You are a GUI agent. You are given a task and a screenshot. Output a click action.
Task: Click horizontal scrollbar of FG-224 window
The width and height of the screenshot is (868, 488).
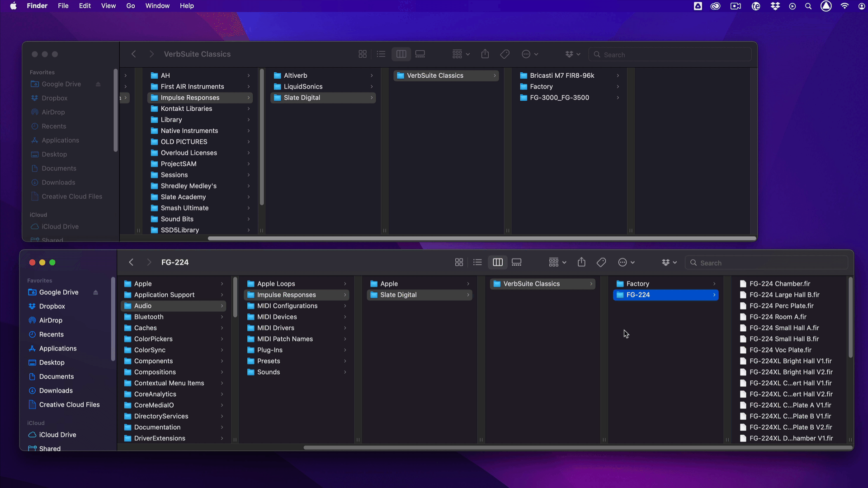click(x=577, y=447)
